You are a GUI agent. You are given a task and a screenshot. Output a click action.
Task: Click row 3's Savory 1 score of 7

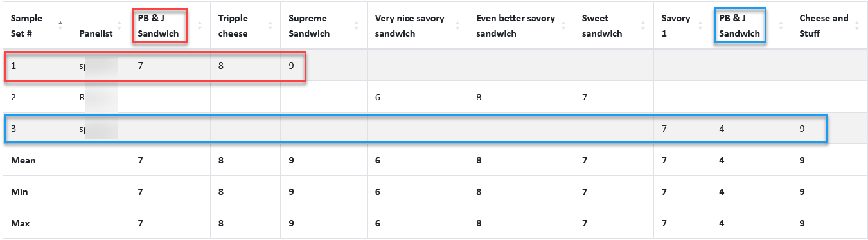click(x=664, y=129)
